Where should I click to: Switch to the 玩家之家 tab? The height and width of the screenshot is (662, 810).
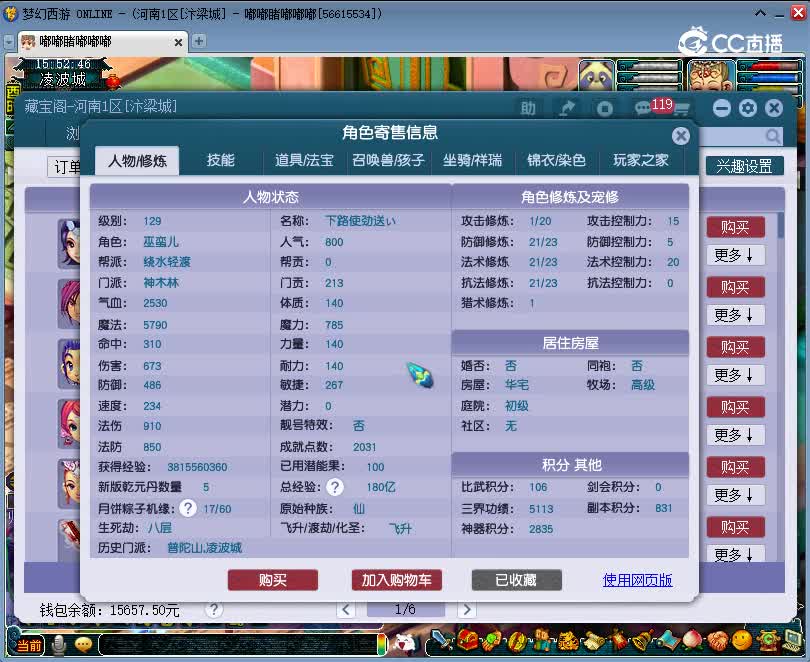(x=641, y=160)
